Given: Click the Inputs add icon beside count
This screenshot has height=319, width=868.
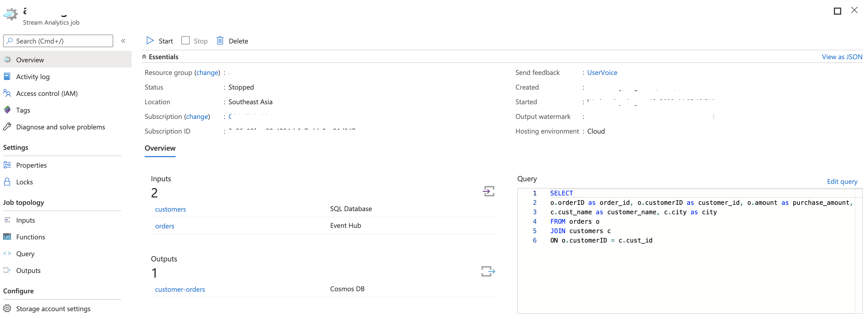Looking at the screenshot, I should tap(488, 191).
